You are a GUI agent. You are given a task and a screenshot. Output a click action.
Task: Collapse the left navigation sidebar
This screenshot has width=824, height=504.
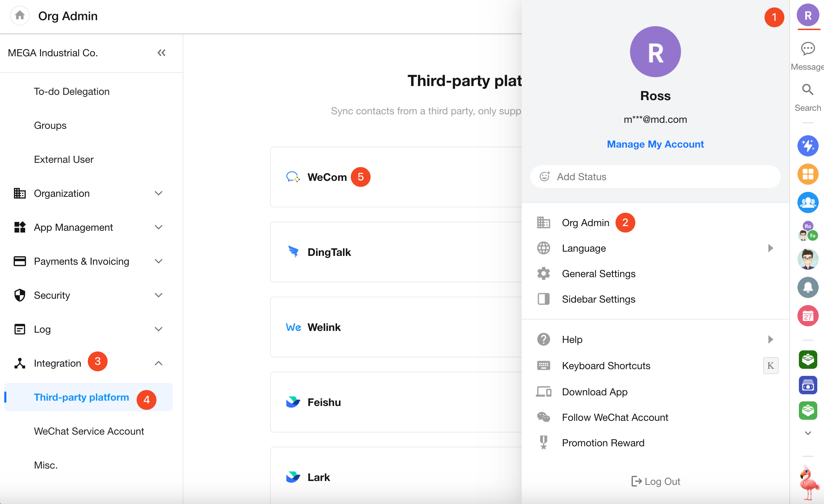tap(161, 53)
